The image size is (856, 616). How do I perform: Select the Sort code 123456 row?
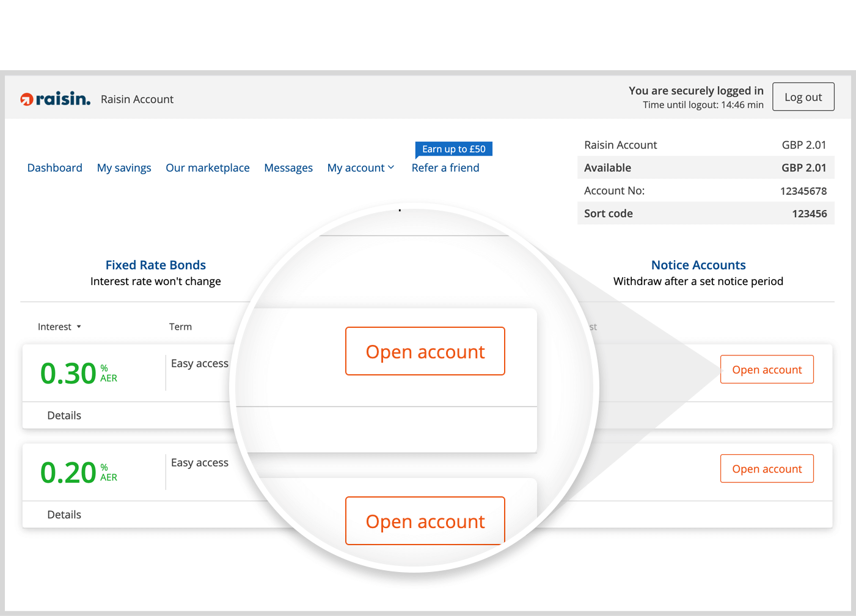[706, 213]
